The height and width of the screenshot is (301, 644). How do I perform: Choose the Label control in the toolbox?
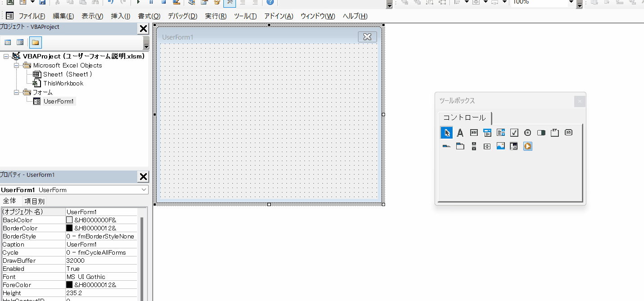pyautogui.click(x=460, y=133)
